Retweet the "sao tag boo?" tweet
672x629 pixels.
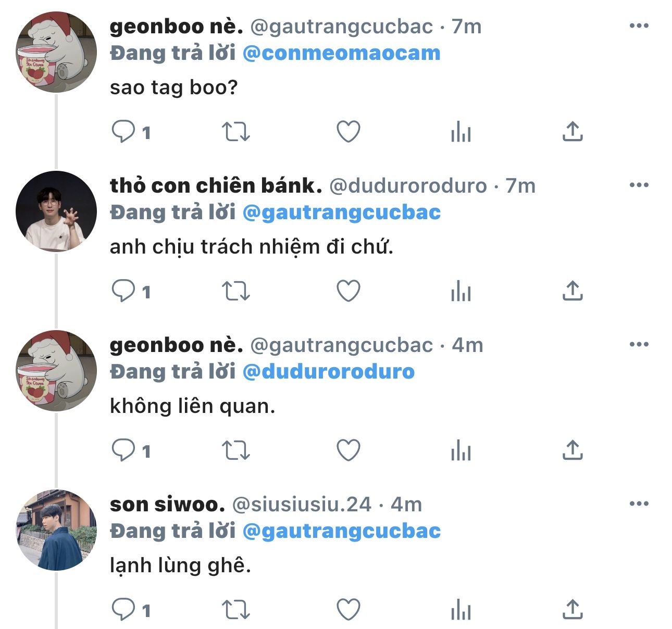(236, 132)
